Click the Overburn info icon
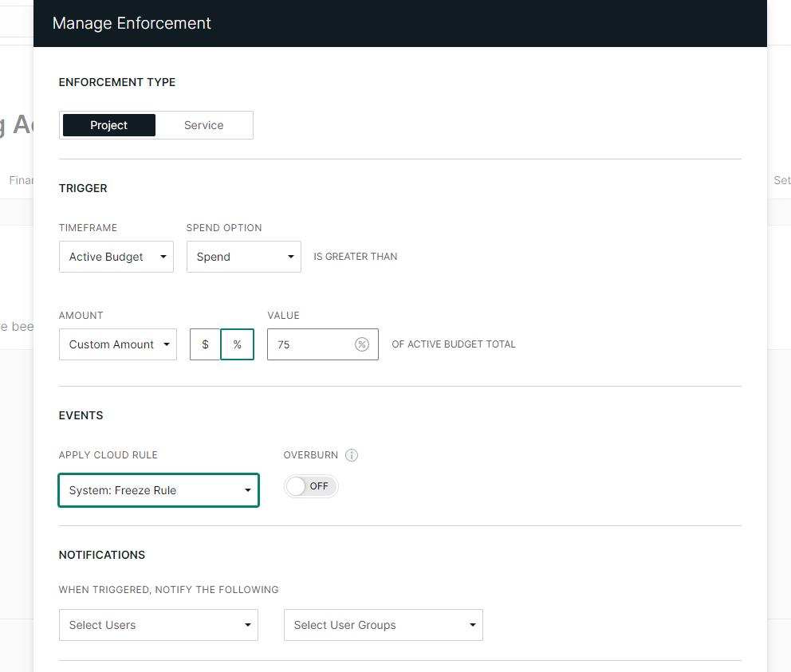 click(352, 455)
